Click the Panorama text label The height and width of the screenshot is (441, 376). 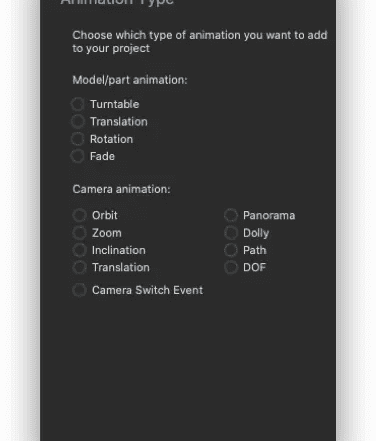(269, 215)
